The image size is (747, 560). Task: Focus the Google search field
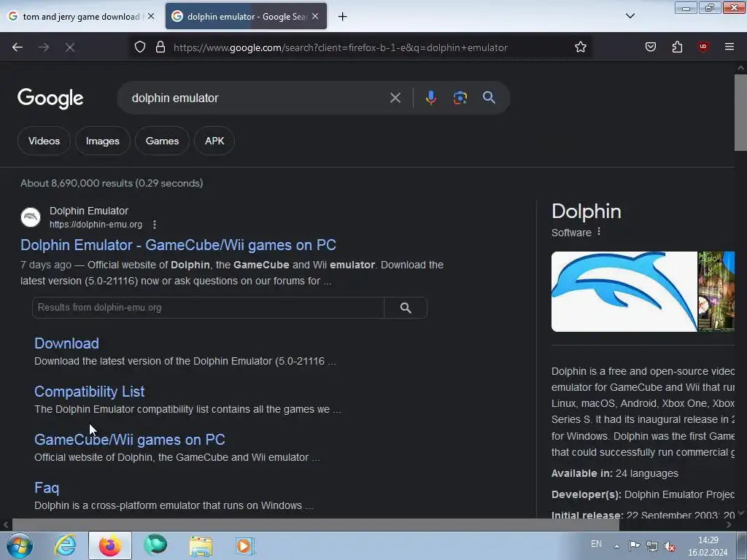258,98
